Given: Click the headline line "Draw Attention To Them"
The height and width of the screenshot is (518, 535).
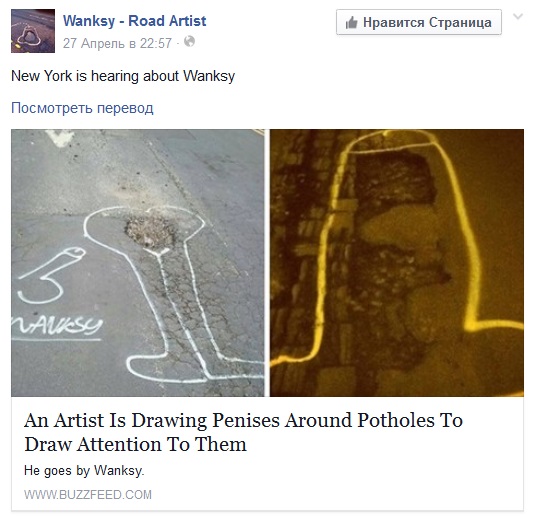Looking at the screenshot, I should (135, 444).
